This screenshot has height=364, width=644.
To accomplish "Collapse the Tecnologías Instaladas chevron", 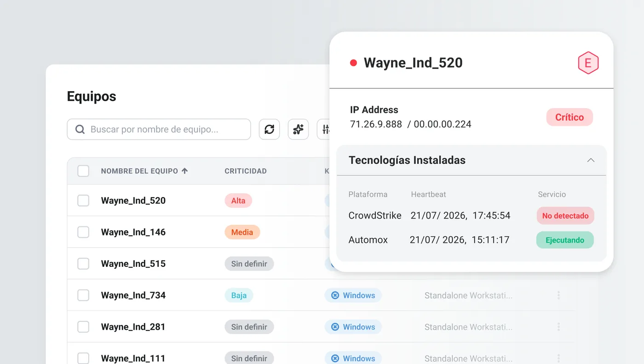I will [591, 160].
